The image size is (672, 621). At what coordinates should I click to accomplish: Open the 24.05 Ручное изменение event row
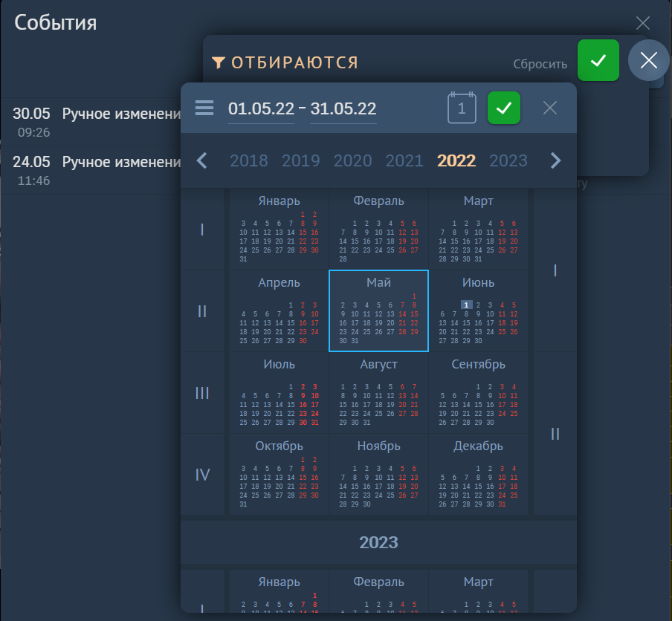[91, 170]
